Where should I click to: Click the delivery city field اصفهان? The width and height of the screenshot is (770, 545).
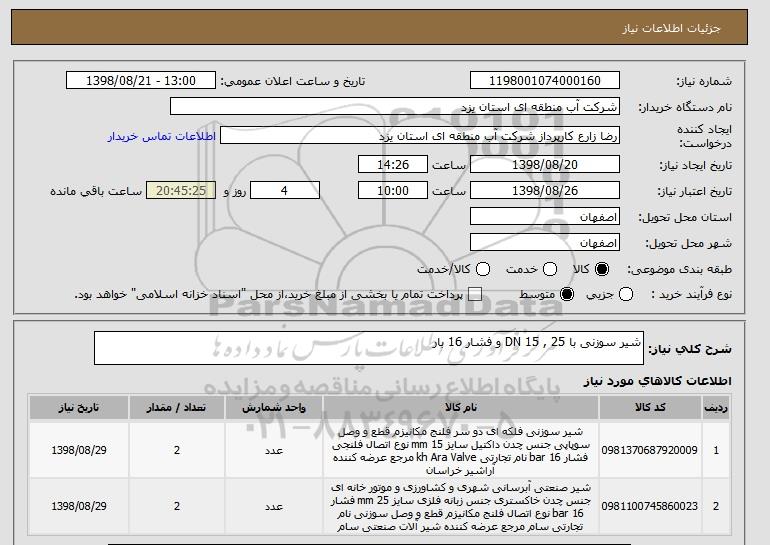click(x=545, y=243)
